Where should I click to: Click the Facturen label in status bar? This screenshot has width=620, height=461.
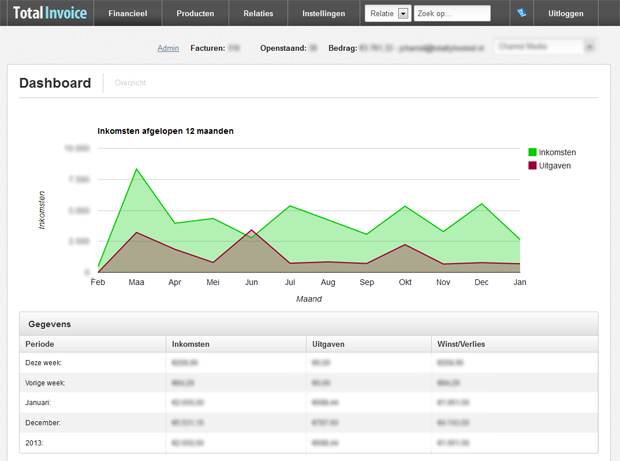point(208,48)
